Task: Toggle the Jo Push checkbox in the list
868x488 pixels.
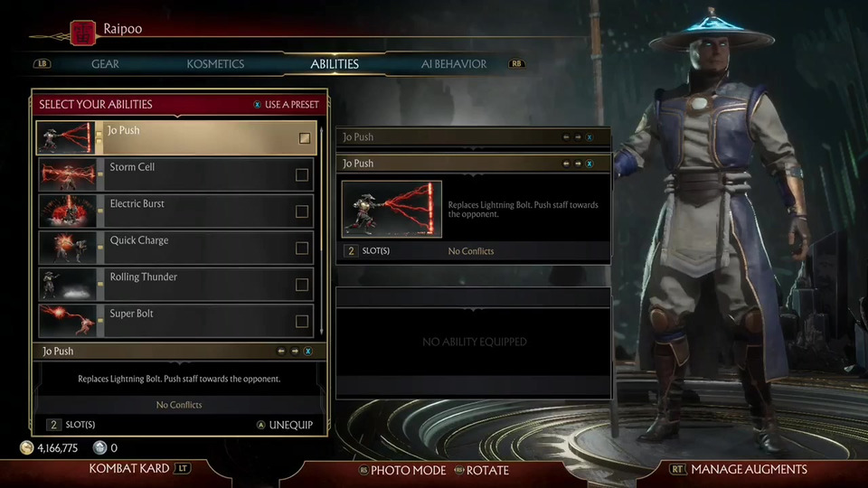Action: pyautogui.click(x=305, y=138)
